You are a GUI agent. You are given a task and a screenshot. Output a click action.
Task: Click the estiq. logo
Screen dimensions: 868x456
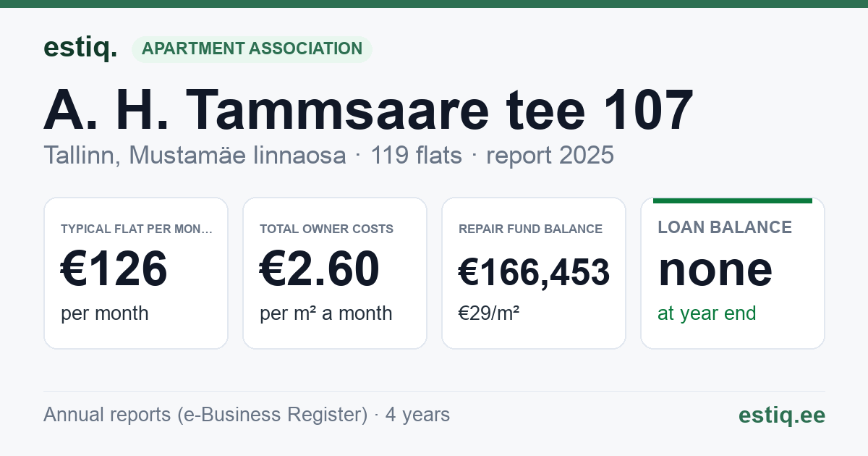point(80,48)
